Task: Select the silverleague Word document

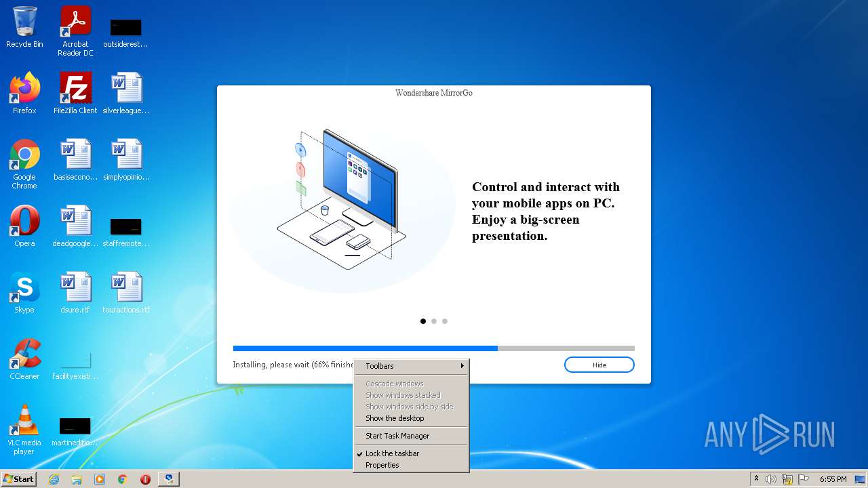Action: tap(126, 94)
